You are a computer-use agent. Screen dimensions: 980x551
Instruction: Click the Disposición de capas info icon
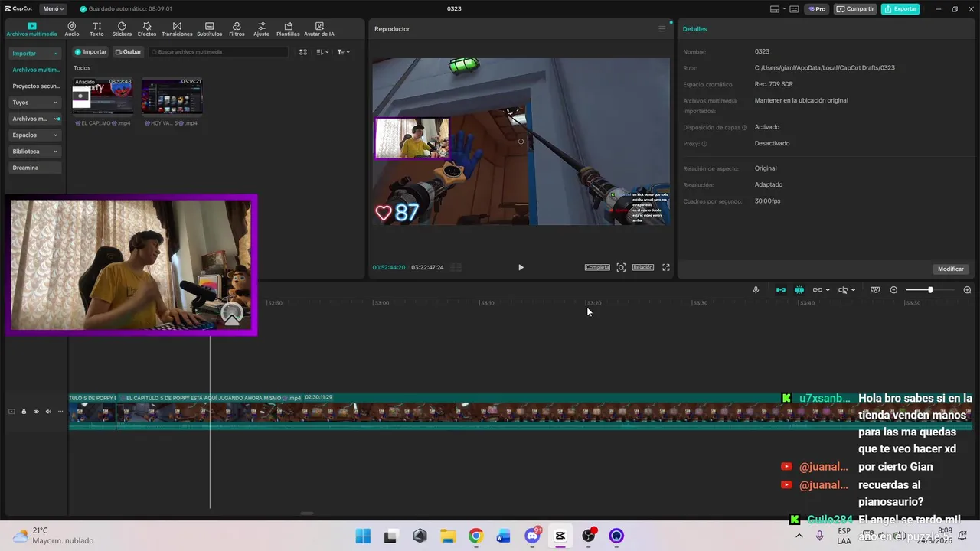point(744,128)
